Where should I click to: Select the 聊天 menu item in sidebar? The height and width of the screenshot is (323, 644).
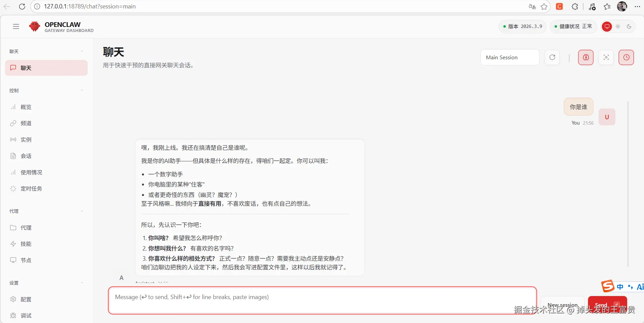(x=26, y=68)
